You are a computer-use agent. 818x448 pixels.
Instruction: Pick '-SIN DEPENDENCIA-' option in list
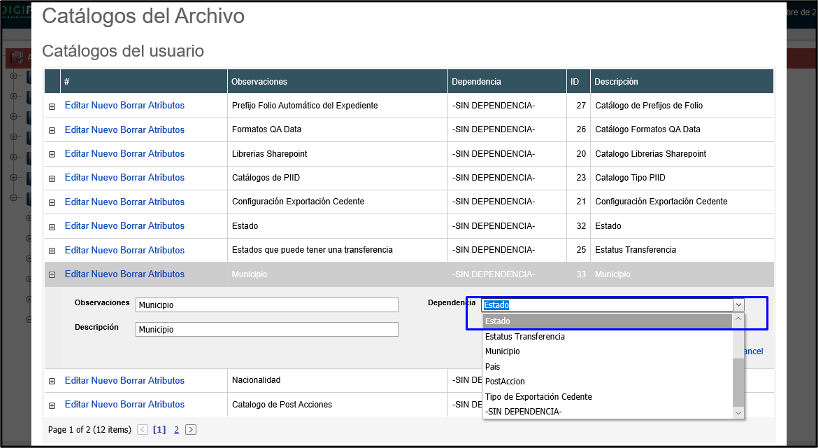(522, 412)
